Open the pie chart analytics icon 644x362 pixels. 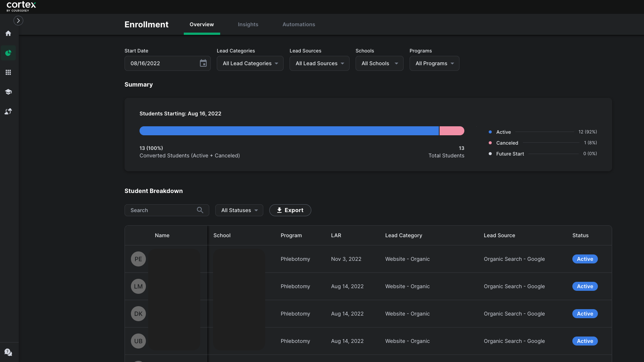[x=8, y=53]
